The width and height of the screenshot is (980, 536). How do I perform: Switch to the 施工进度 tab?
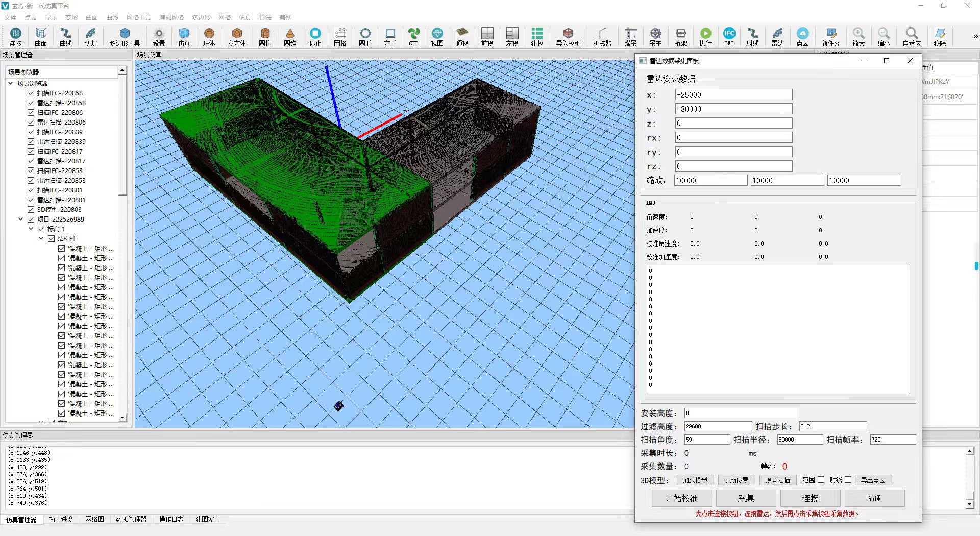pos(61,519)
